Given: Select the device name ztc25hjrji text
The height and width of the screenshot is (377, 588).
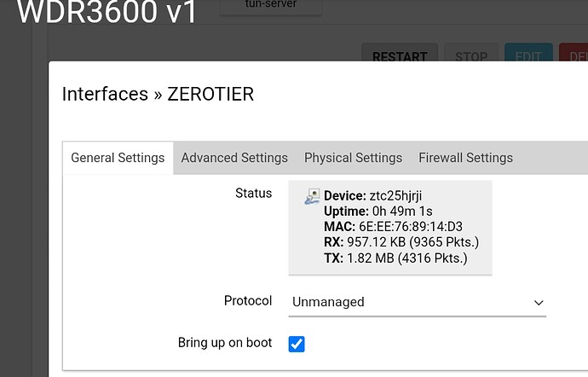Looking at the screenshot, I should point(395,196).
